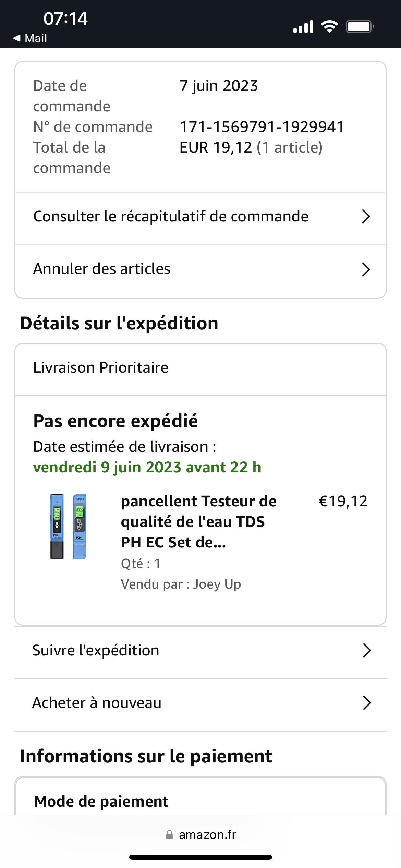This screenshot has height=868, width=401.
Task: Tap chevron next to Annuler des articles
Action: 366,269
